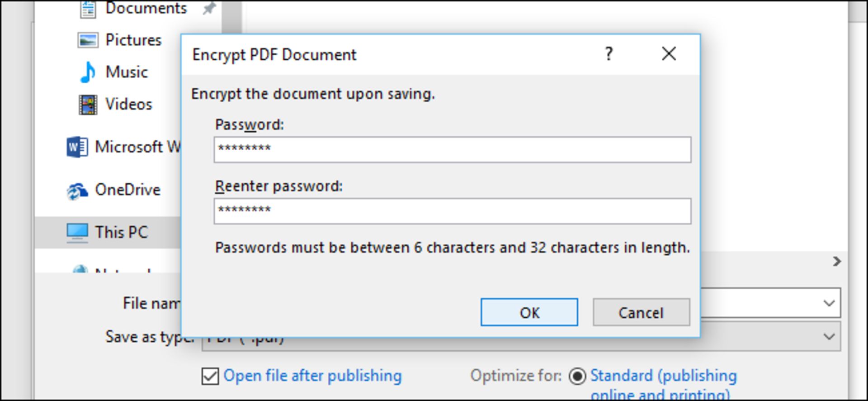
Task: Select the Pictures folder icon
Action: coord(87,40)
